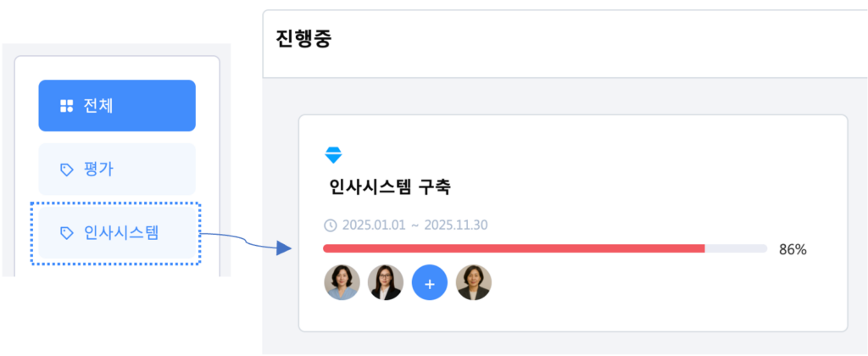The height and width of the screenshot is (356, 868).
Task: Open the 인사시스템 구축 project title
Action: click(394, 187)
